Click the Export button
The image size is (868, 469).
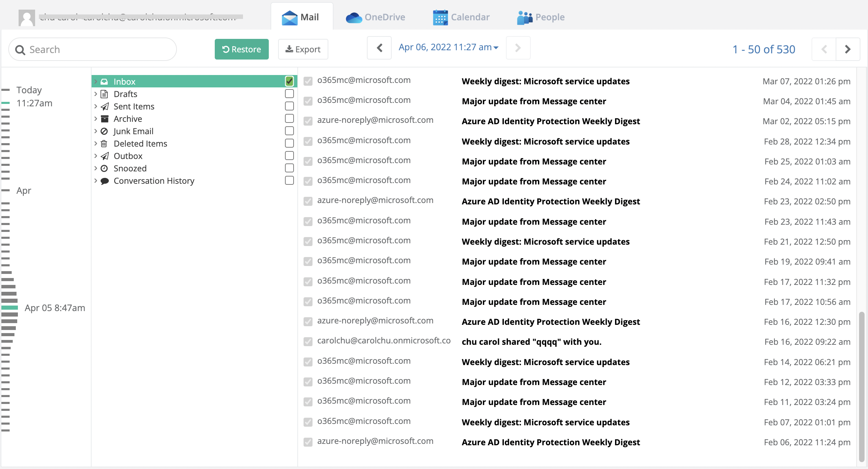(x=303, y=49)
